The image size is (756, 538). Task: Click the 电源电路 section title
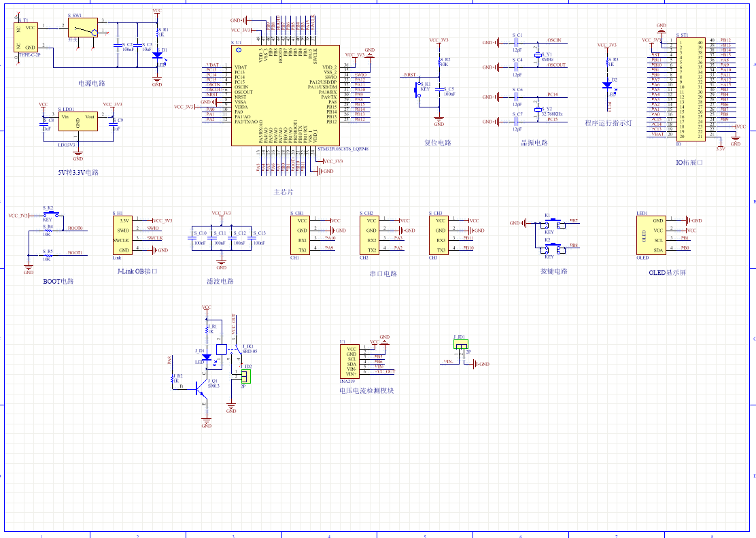[92, 84]
